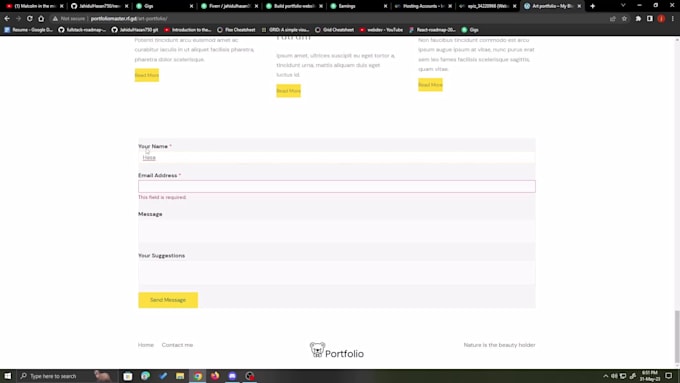Close the Earnings tab

(385, 6)
